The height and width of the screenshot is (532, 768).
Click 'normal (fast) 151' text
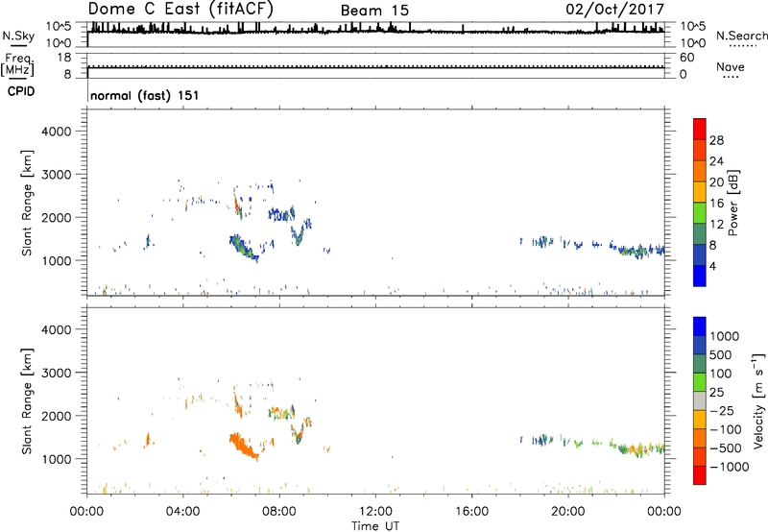pos(145,95)
